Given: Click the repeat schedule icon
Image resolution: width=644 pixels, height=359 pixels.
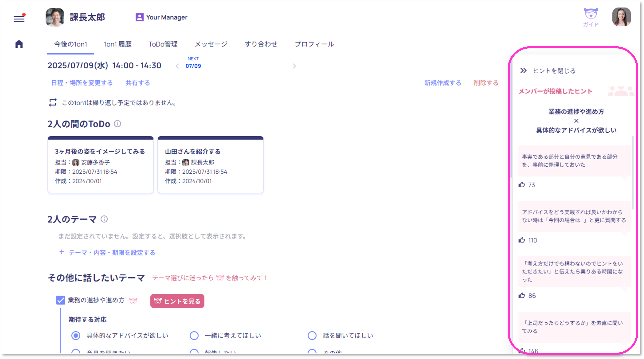Looking at the screenshot, I should (x=53, y=102).
